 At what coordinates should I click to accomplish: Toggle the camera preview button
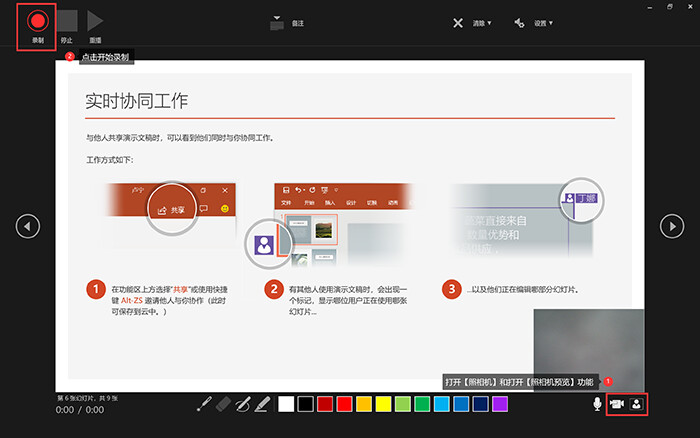coord(636,404)
